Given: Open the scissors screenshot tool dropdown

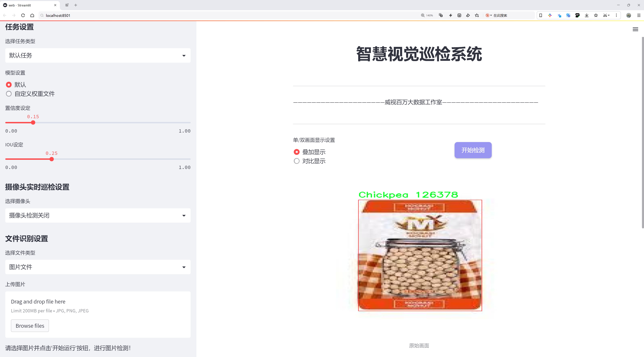Looking at the screenshot, I should coord(606,15).
